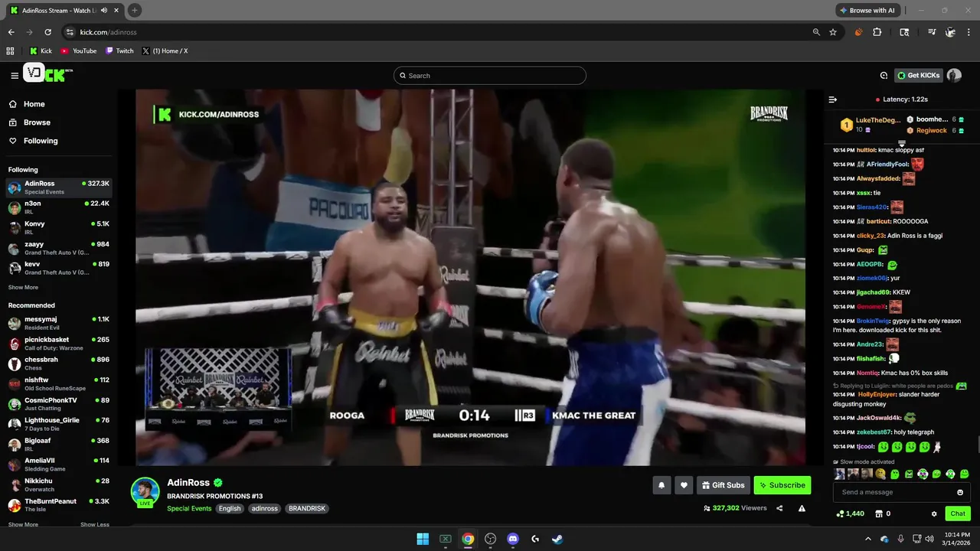Report stream via warning triangle icon

pos(802,508)
